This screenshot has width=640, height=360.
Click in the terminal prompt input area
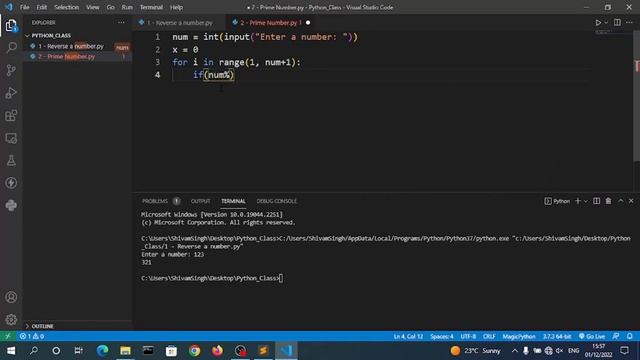click(x=281, y=278)
